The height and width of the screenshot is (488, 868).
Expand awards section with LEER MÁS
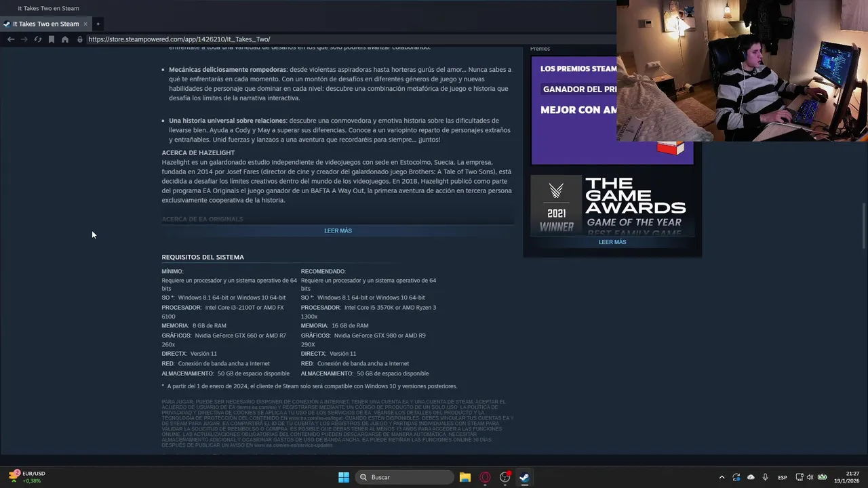(x=612, y=242)
